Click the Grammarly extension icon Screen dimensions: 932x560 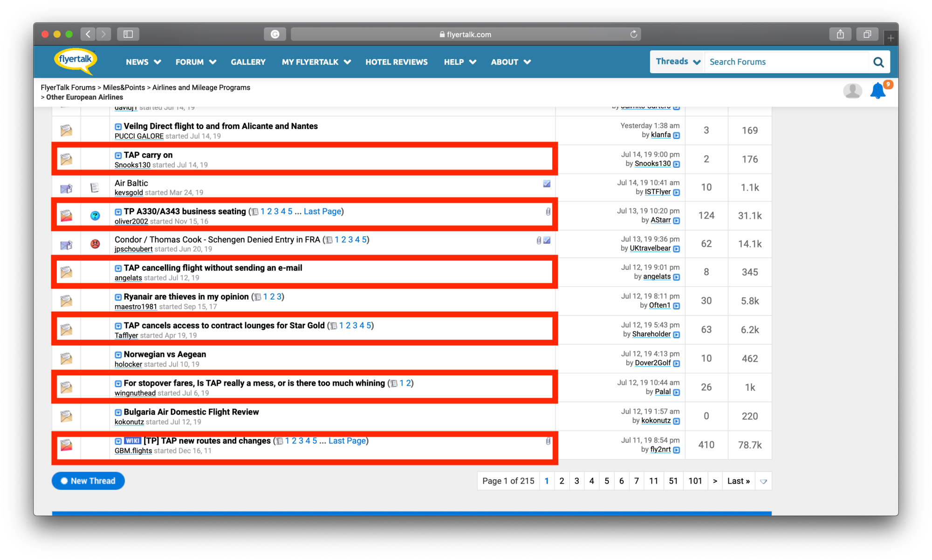pos(275,34)
